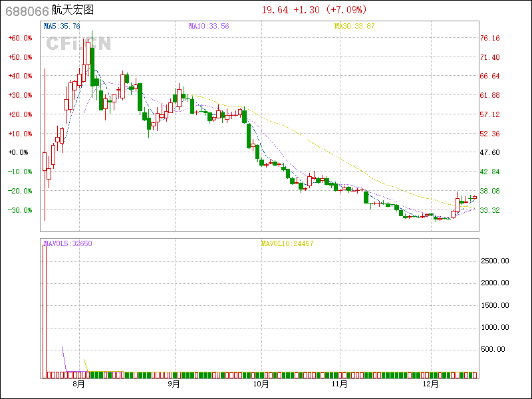Select the MA5:35.76 indicator label

(x=62, y=26)
